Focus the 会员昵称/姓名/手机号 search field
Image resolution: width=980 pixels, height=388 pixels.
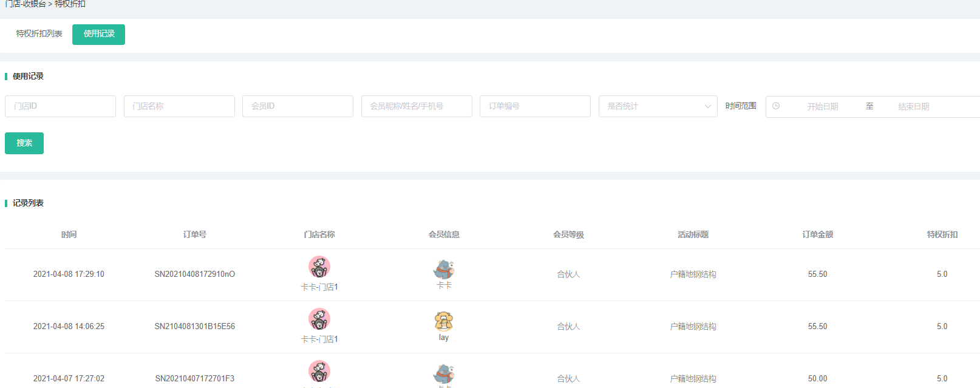click(417, 106)
